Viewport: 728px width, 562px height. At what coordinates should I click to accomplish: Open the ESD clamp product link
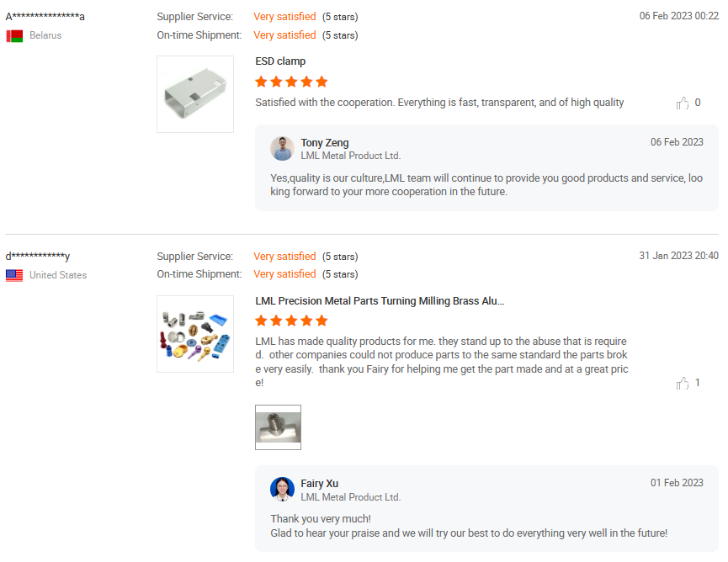[280, 61]
